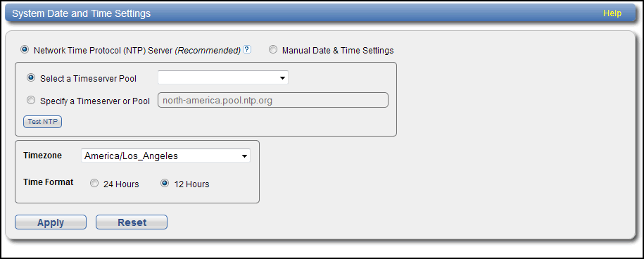The height and width of the screenshot is (259, 644).
Task: Open the empty Timeserver Pool dropdown
Action: click(x=223, y=77)
